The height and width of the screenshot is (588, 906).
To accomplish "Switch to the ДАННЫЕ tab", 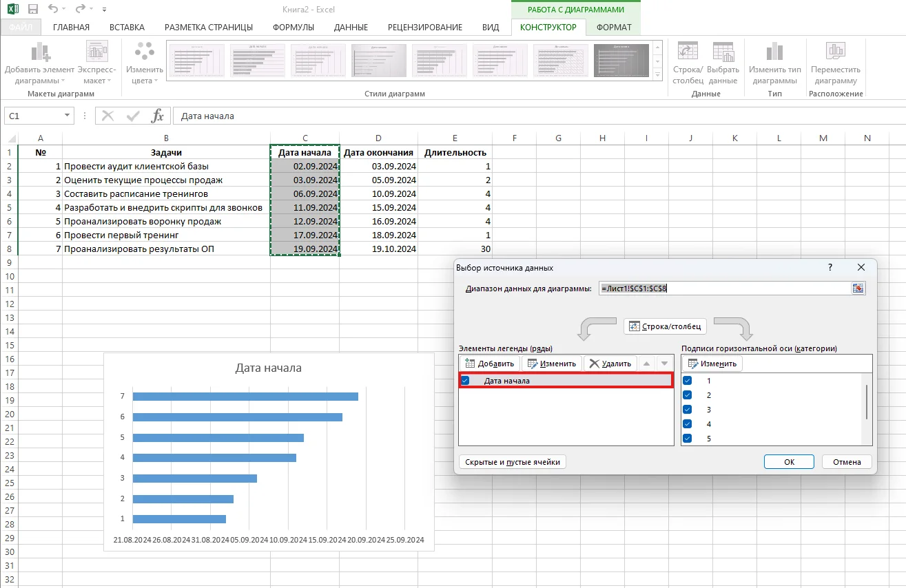I will pyautogui.click(x=351, y=28).
